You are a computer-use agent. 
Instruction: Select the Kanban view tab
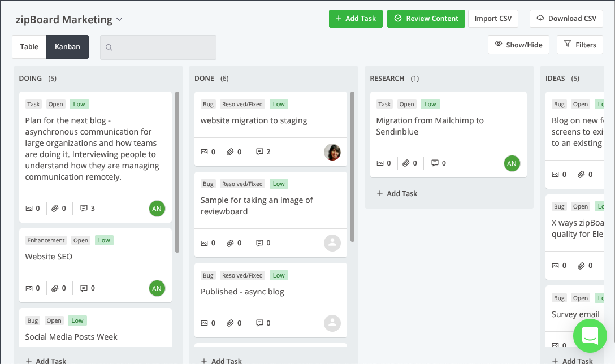pos(67,47)
